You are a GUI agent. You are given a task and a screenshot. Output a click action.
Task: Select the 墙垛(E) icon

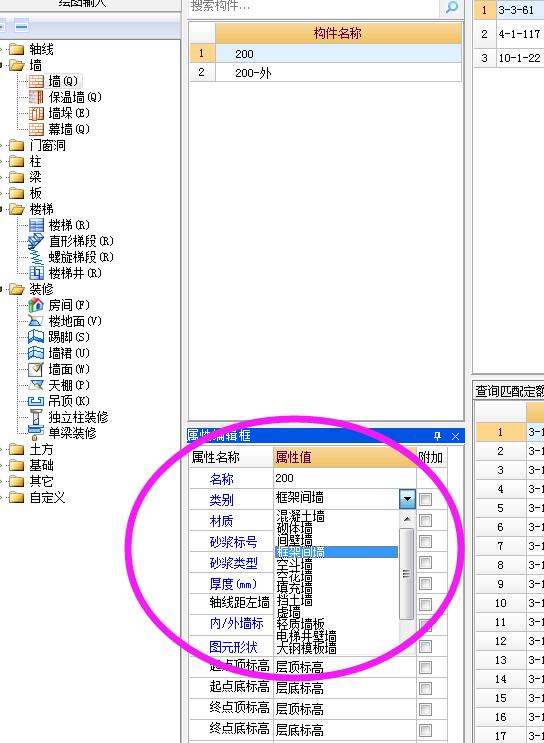[x=36, y=113]
